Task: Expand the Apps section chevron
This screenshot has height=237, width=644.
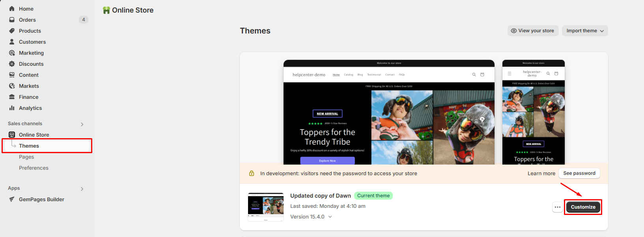Action: pos(82,189)
